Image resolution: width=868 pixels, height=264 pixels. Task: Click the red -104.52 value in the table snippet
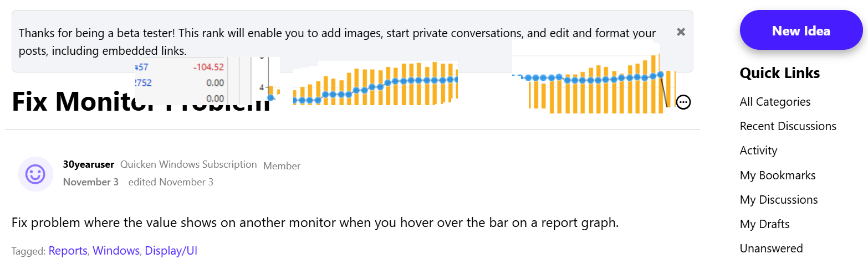pos(208,67)
